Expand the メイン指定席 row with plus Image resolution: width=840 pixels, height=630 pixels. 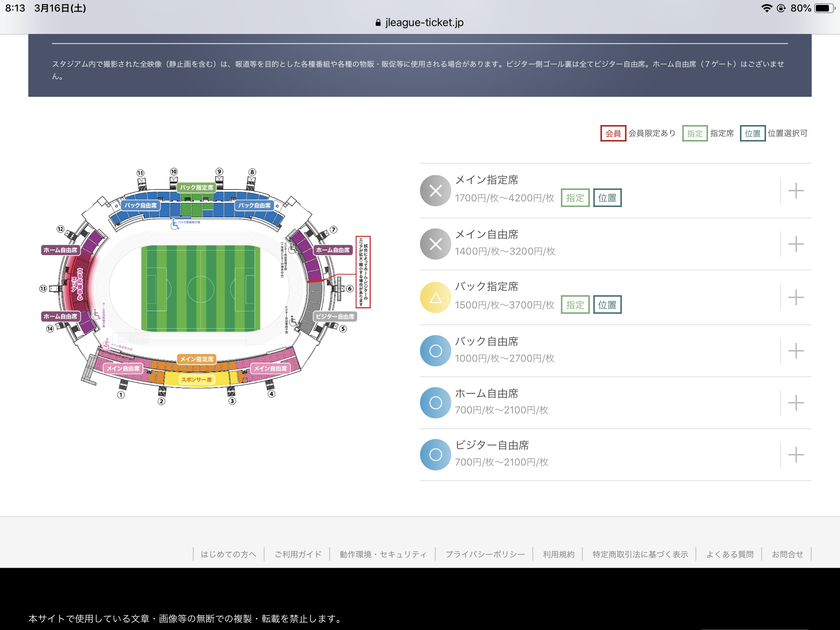(x=796, y=191)
